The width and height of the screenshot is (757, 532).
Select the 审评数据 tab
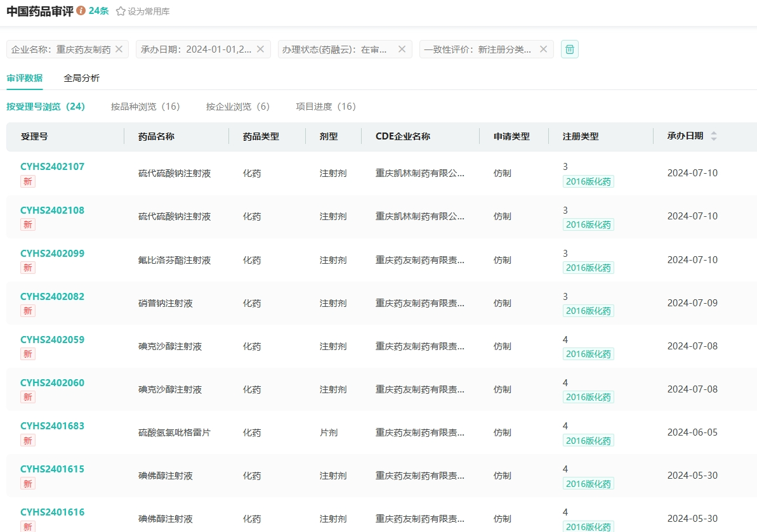click(x=25, y=79)
